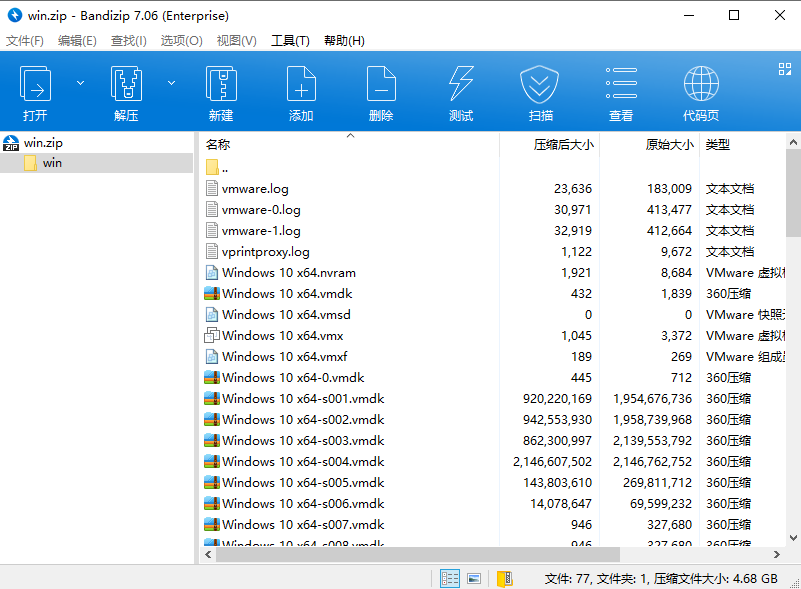Select the Windows 10 x64.nvram file icon
Viewport: 801px width, 589px height.
point(211,272)
